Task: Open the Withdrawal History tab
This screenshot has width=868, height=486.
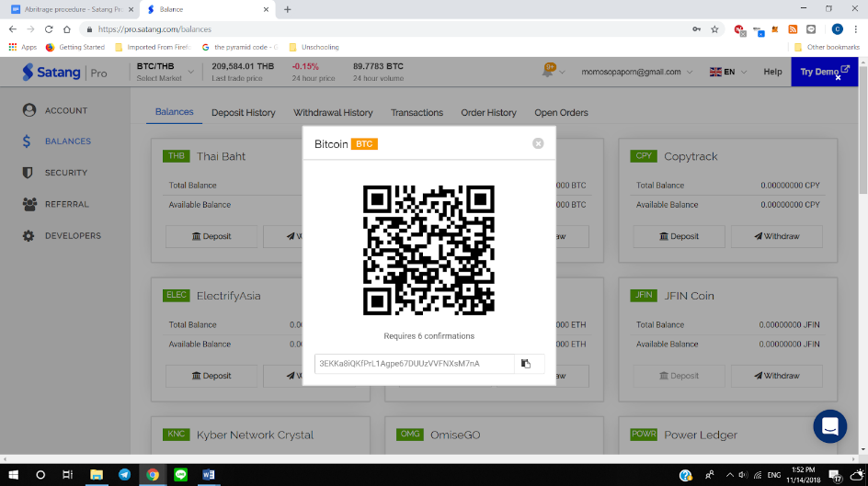Action: tap(333, 113)
